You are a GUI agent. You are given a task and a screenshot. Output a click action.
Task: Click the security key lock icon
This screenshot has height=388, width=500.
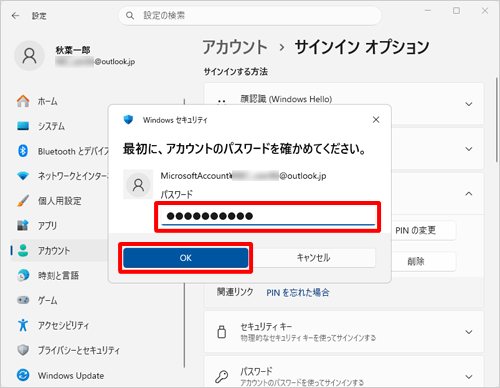point(222,332)
